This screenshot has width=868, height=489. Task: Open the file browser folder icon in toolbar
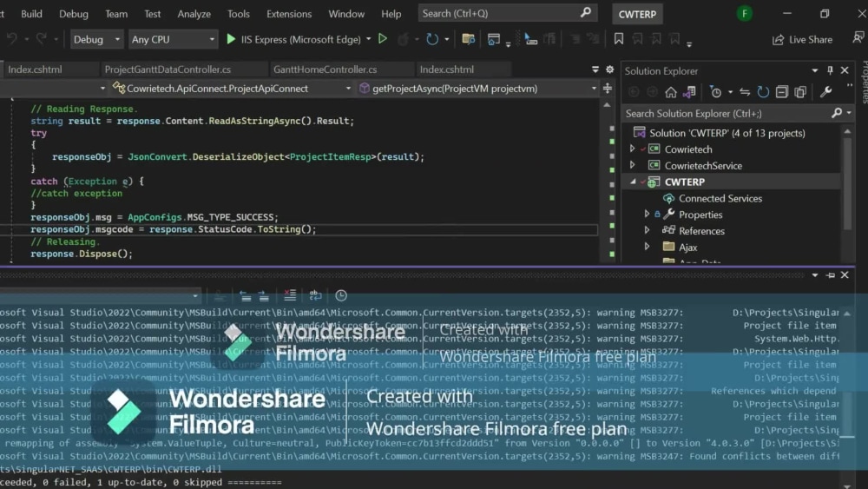pos(469,39)
